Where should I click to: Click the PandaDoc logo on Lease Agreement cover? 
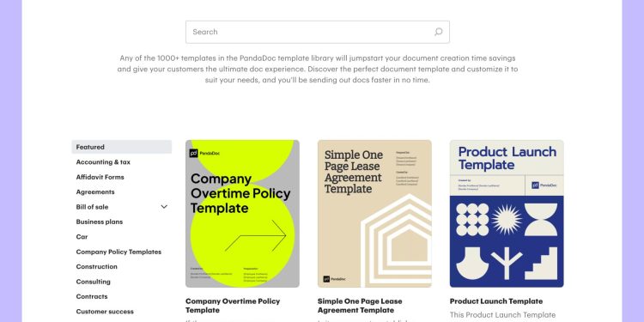coord(334,279)
